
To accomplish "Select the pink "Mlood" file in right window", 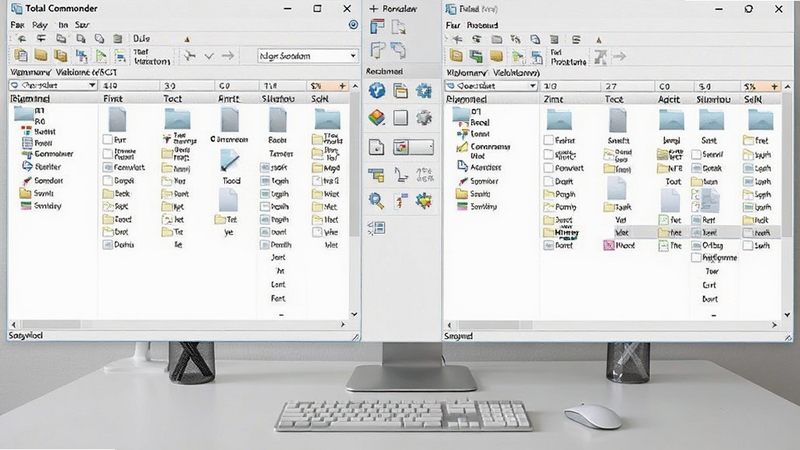I will (619, 245).
